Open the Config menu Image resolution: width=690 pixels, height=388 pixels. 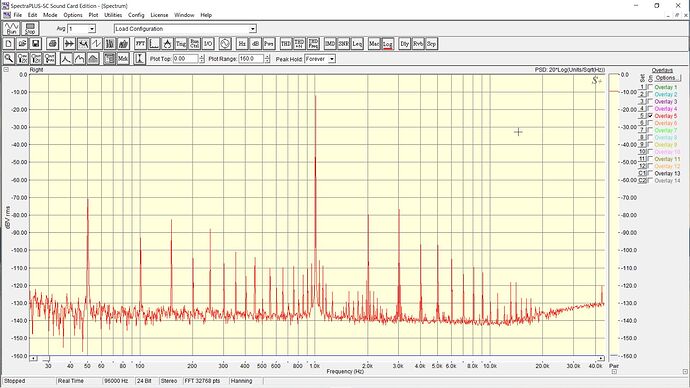point(136,15)
